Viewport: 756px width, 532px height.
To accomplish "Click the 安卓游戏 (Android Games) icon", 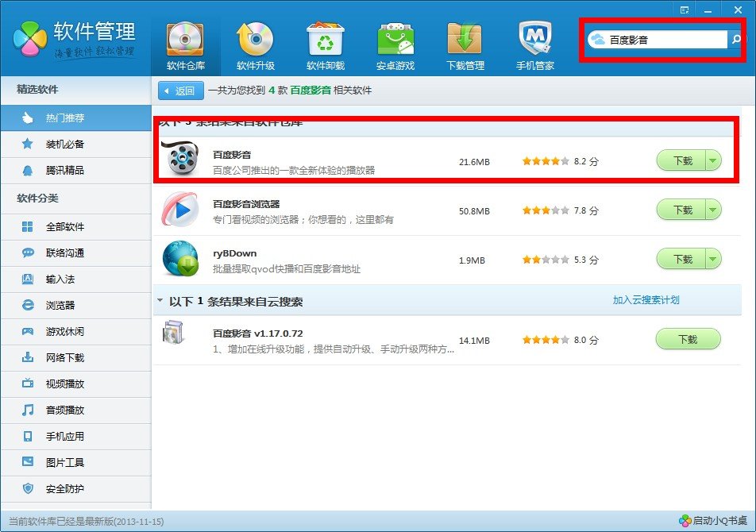I will point(395,37).
